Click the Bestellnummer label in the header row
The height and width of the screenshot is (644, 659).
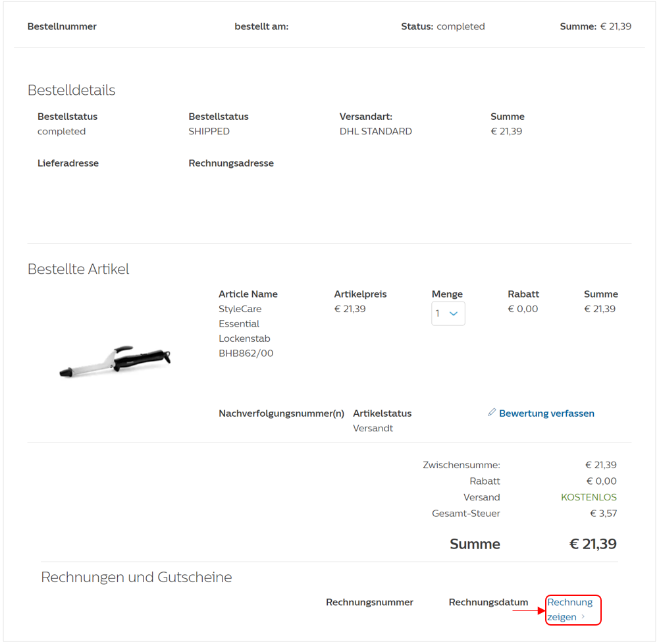coord(62,26)
